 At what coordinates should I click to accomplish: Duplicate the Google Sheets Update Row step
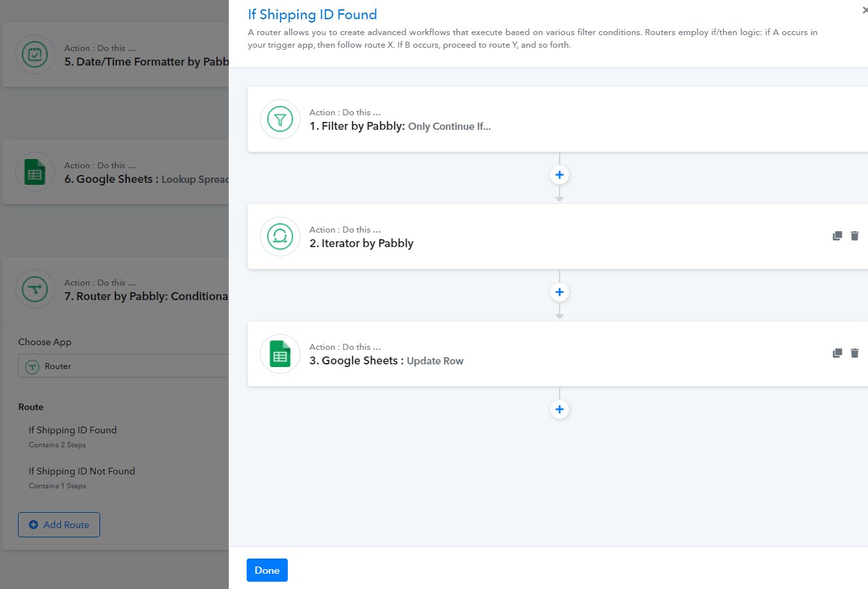pyautogui.click(x=837, y=353)
